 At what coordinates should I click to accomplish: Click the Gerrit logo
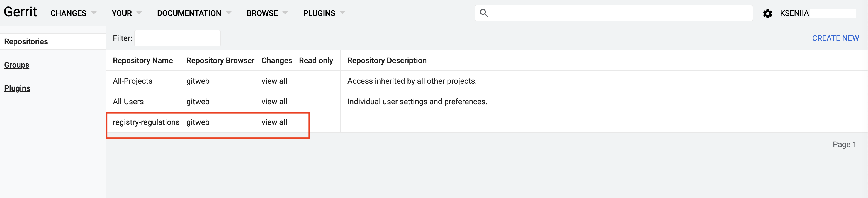point(20,12)
